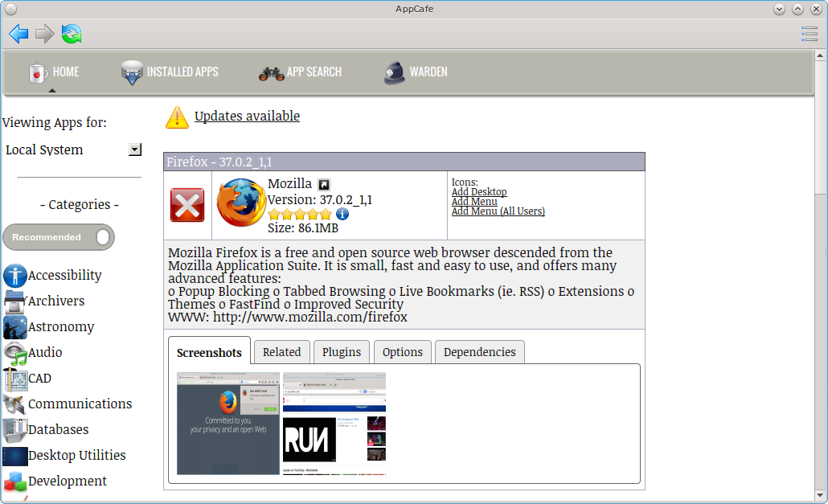This screenshot has width=828, height=504.
Task: Click the Firefox logo icon
Action: tap(241, 203)
